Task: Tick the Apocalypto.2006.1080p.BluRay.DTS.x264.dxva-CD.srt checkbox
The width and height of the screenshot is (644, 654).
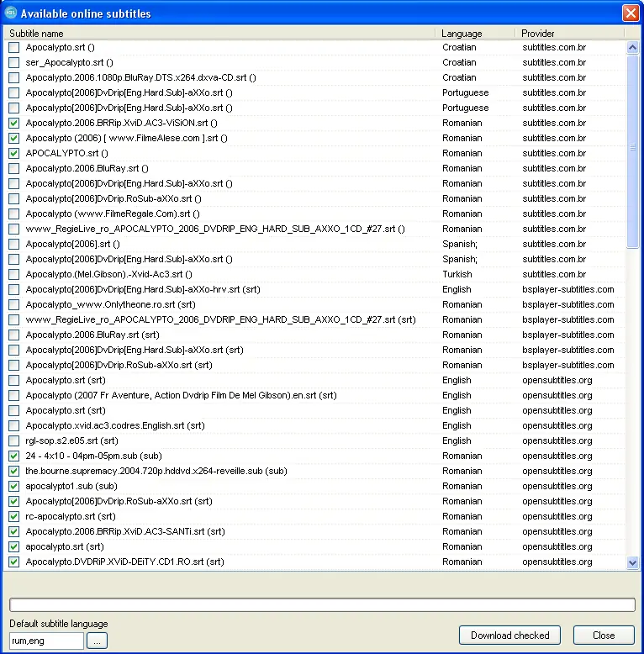Action: click(13, 77)
